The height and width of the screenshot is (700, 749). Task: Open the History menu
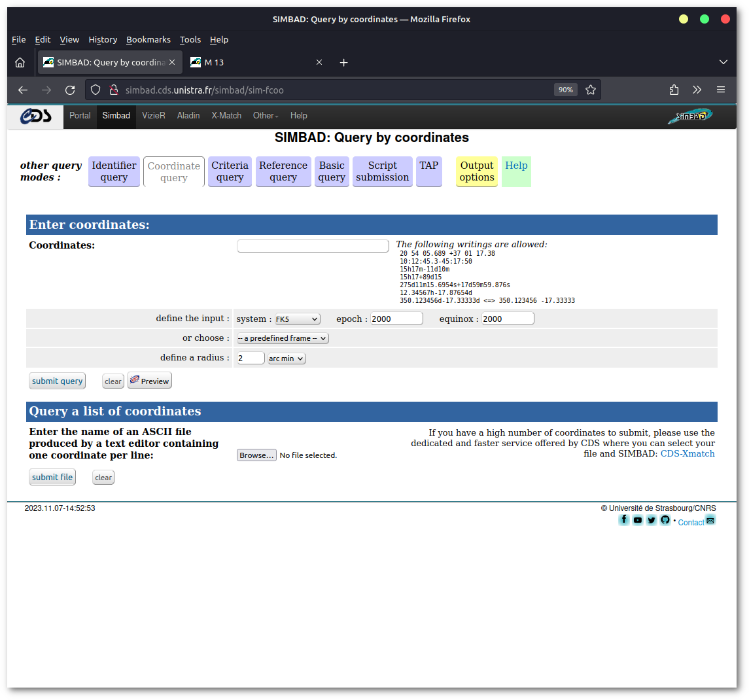point(103,40)
